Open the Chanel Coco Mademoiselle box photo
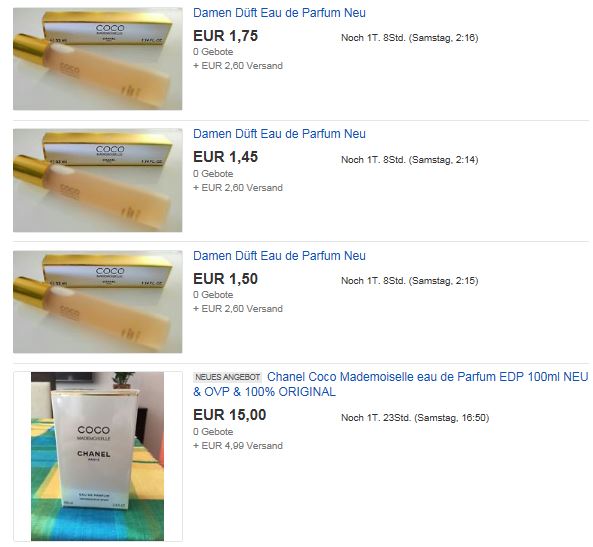The image size is (593, 547). [98, 456]
